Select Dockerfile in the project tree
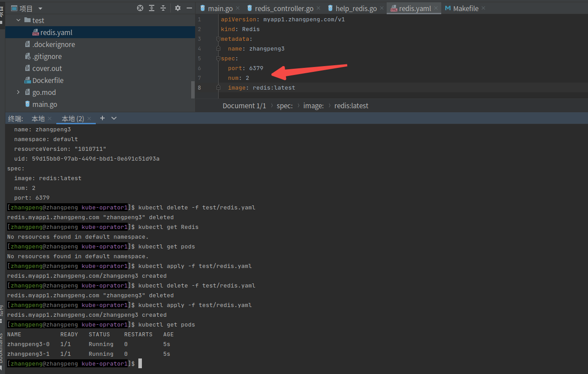The width and height of the screenshot is (588, 374). click(48, 80)
